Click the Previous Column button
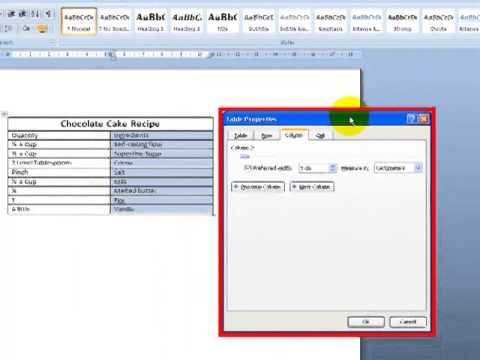Image resolution: width=480 pixels, height=360 pixels. pos(258,187)
